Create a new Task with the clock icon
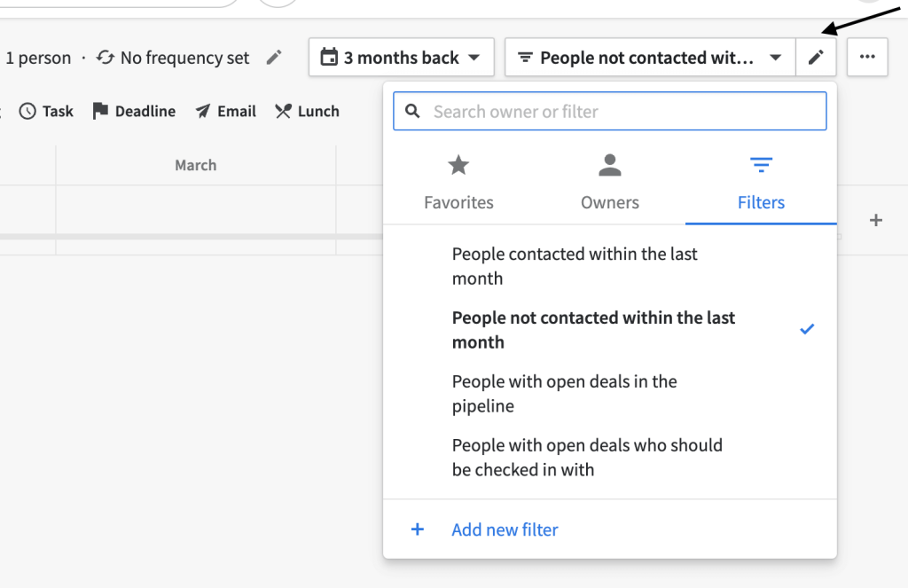This screenshot has width=908, height=588. pos(26,111)
